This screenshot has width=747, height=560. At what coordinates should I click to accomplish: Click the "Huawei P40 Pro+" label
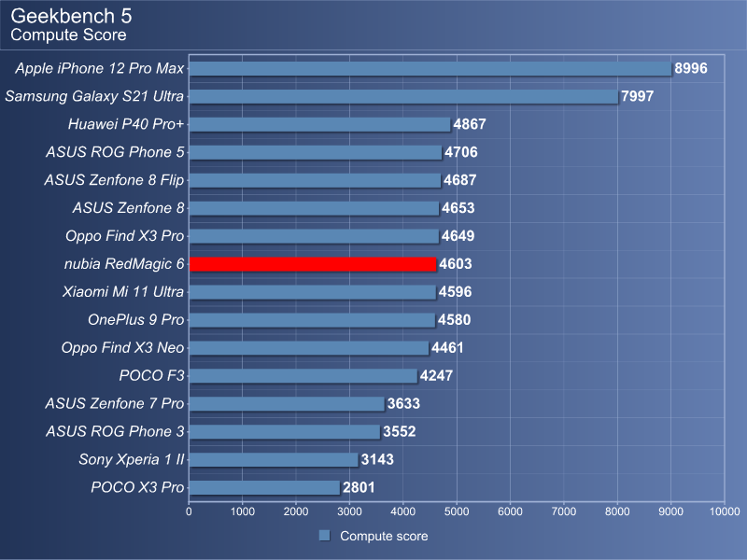[126, 124]
